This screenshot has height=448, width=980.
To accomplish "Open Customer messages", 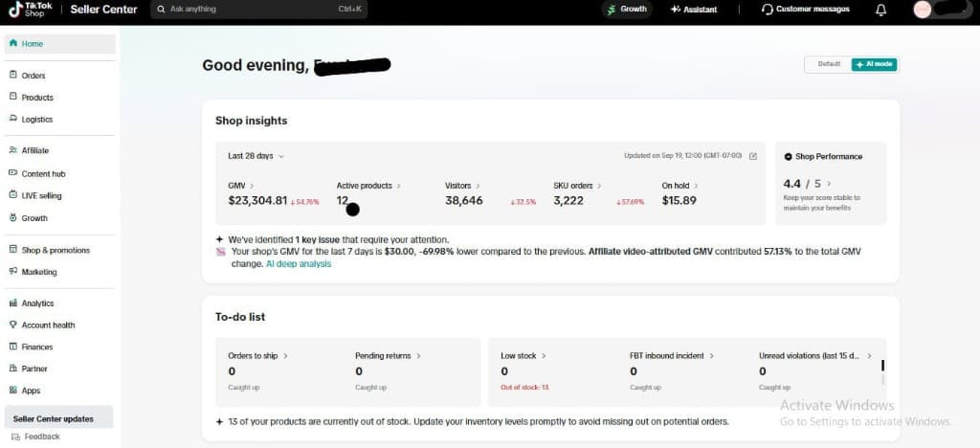I will [x=806, y=10].
